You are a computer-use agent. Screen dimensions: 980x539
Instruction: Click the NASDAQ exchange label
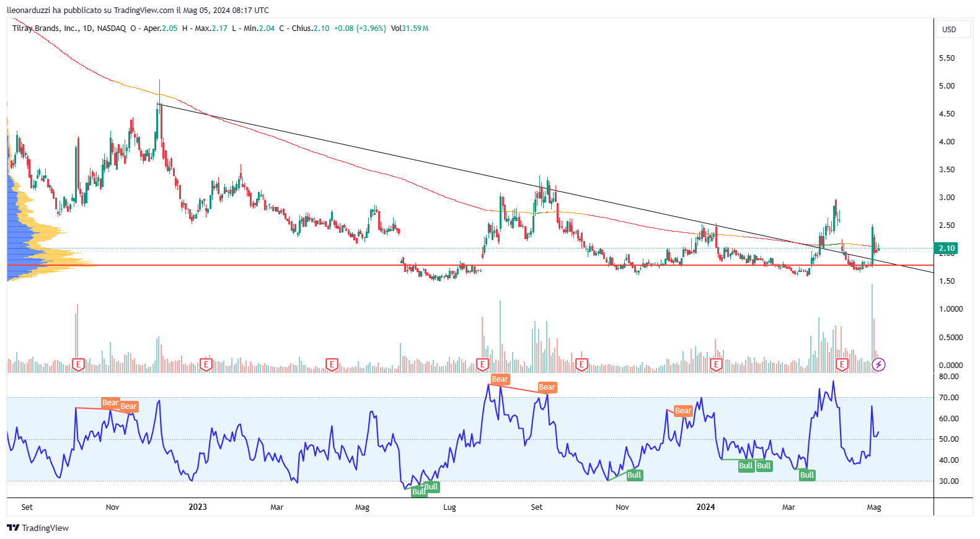point(112,28)
